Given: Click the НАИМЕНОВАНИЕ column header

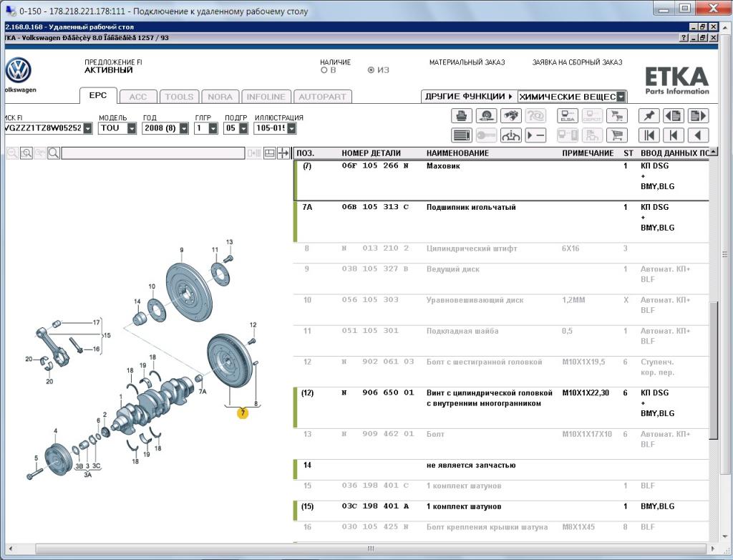Looking at the screenshot, I should 457,153.
